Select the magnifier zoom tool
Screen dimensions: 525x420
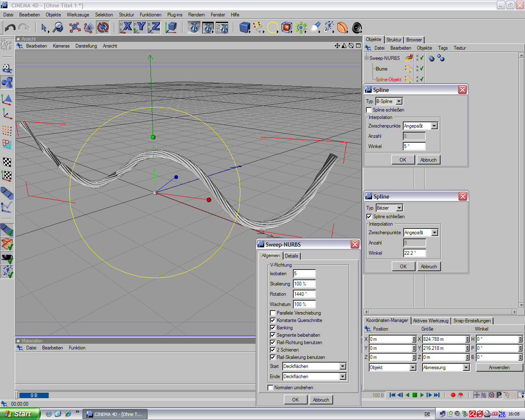pos(58,27)
